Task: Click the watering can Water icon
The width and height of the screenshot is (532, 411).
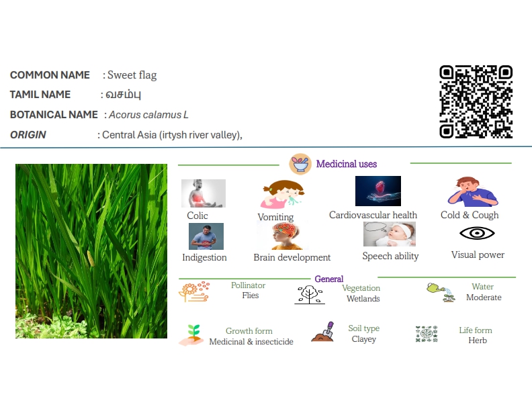Action: pos(441,291)
